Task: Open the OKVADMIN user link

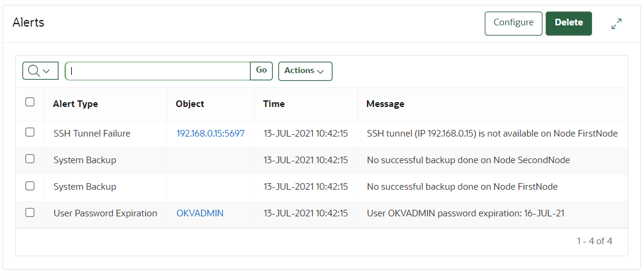Action: point(200,213)
